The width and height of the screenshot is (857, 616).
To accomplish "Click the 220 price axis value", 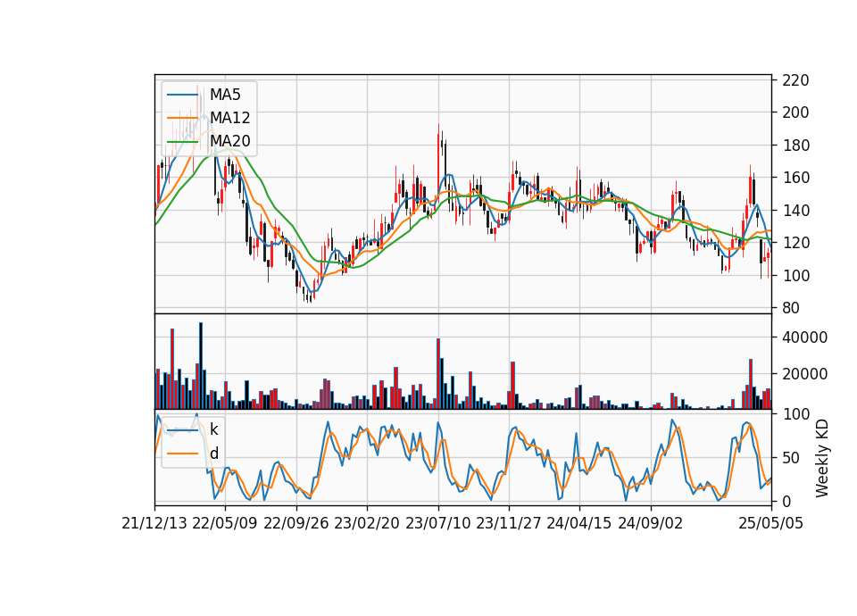I will [795, 80].
